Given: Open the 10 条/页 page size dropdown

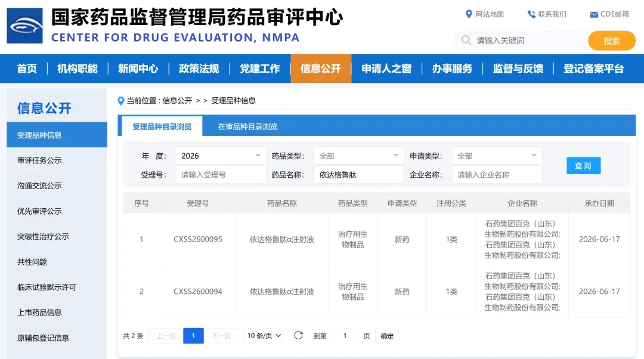Looking at the screenshot, I should (264, 336).
